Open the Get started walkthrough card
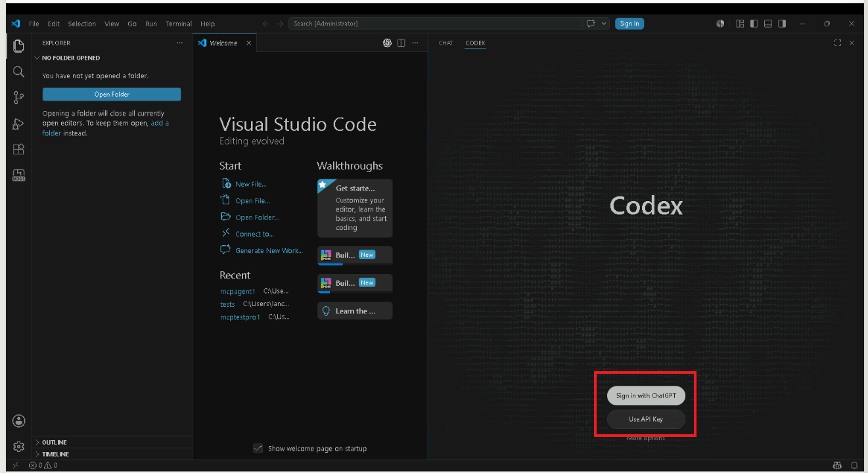The image size is (868, 473). tap(355, 208)
